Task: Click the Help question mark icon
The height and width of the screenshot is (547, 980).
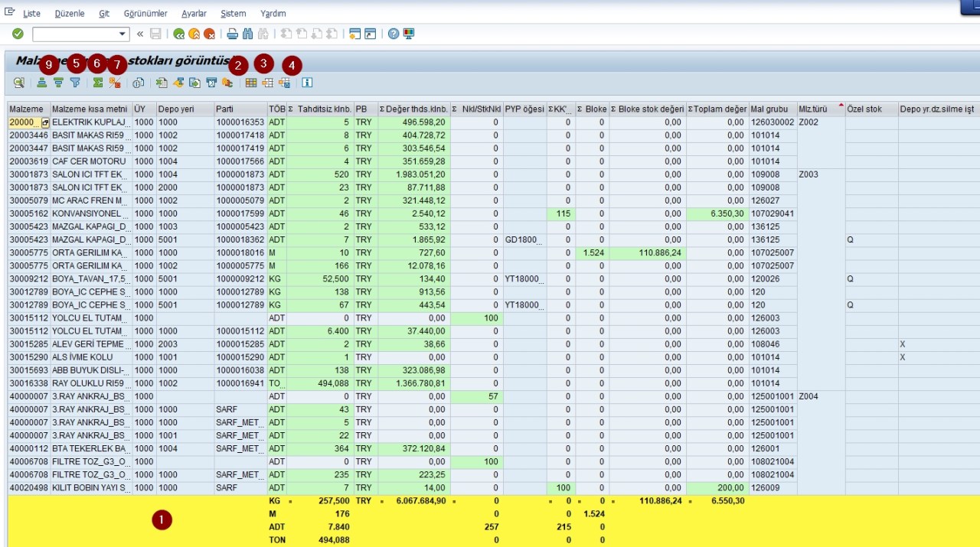Action: click(394, 34)
